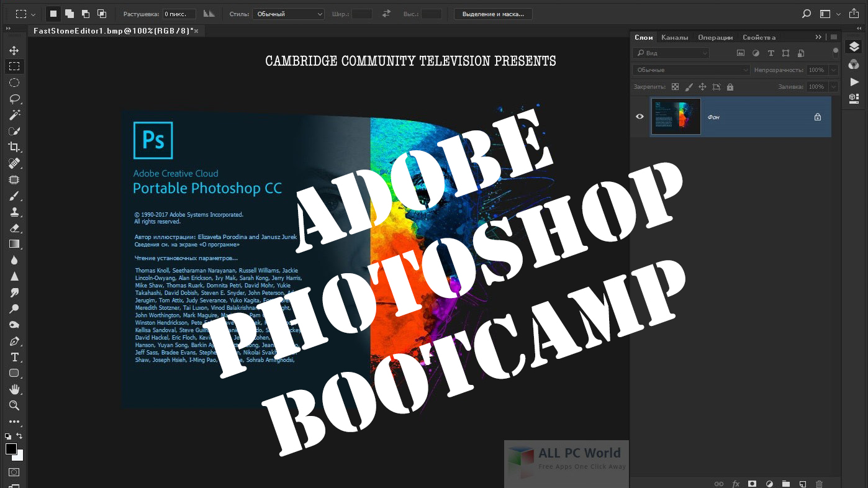
Task: Toggle lock all padlock in Закрепить row
Action: tap(730, 87)
